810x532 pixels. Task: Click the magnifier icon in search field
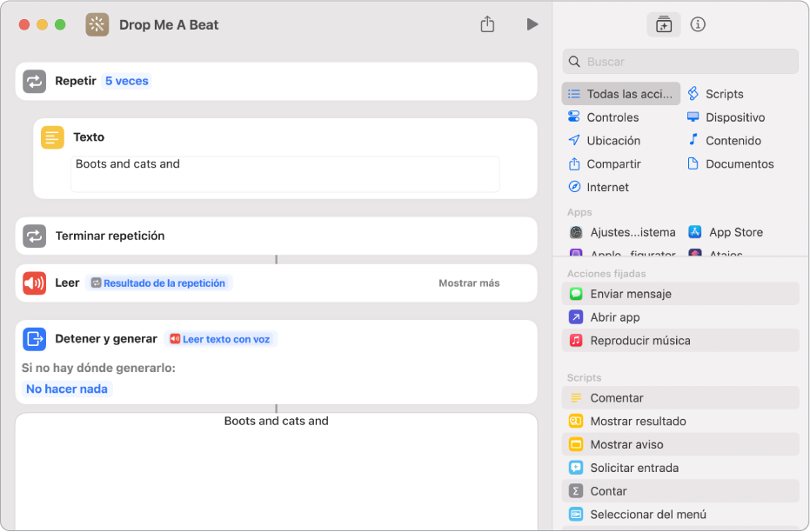(x=574, y=62)
